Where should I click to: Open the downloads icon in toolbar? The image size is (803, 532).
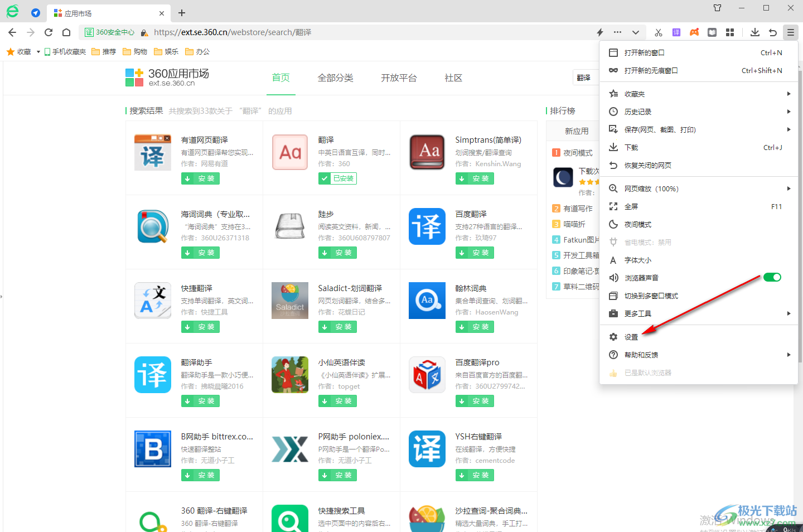pyautogui.click(x=755, y=32)
